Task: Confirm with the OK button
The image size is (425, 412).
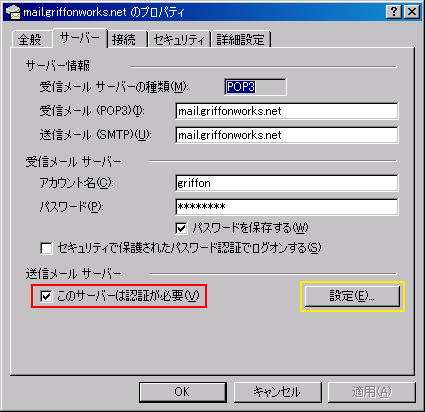Action: pos(183,392)
